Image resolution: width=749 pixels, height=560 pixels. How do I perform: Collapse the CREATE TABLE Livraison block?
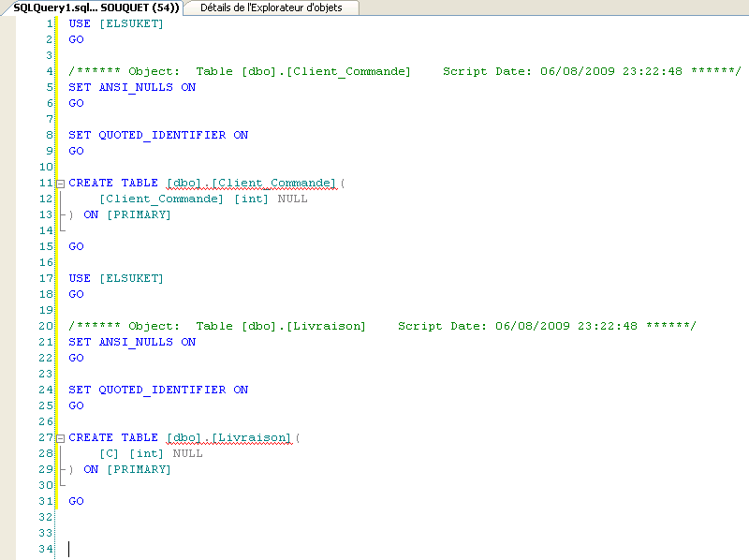pyautogui.click(x=61, y=438)
